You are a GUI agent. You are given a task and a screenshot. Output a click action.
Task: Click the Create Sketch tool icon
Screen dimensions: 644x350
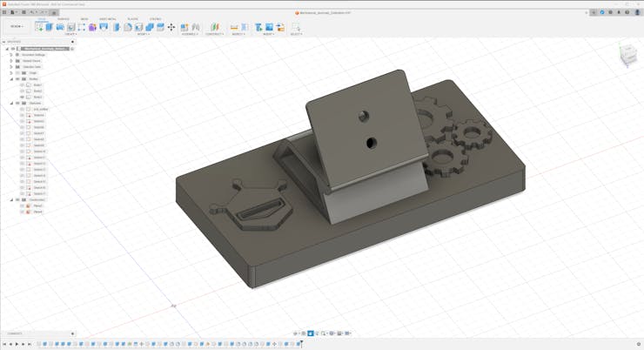[x=39, y=27]
